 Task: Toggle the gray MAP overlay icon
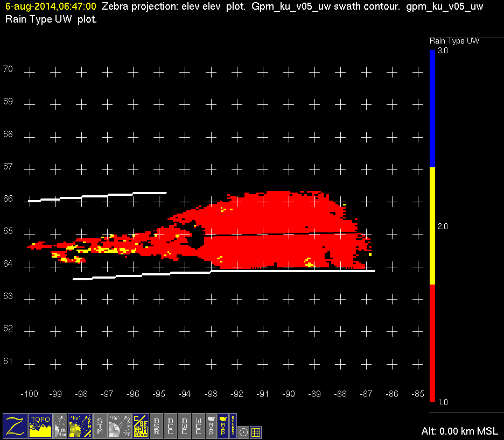(x=211, y=425)
